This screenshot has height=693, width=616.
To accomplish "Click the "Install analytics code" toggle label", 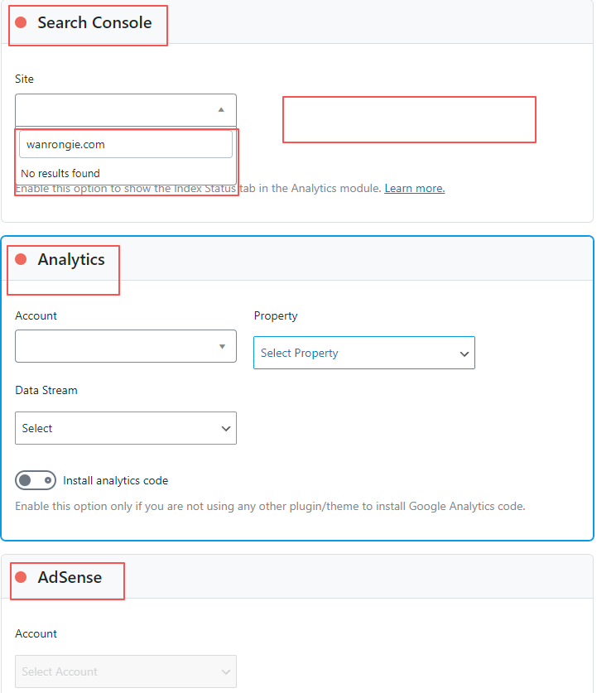I will click(115, 480).
